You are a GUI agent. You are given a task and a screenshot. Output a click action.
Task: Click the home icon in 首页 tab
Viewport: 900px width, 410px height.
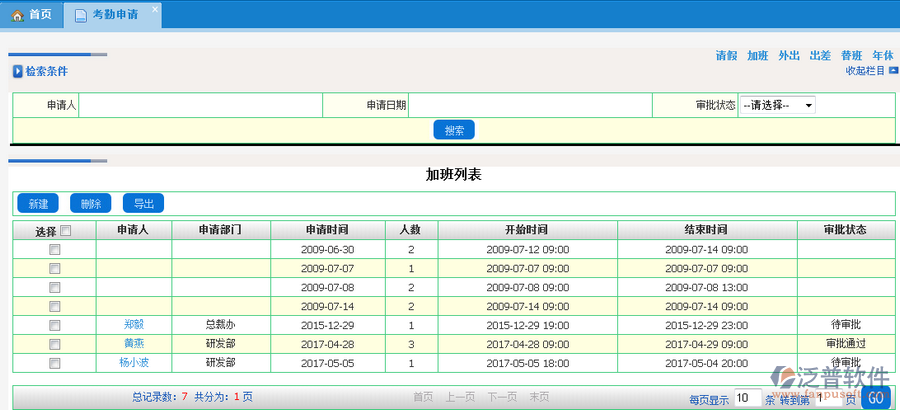[x=16, y=15]
